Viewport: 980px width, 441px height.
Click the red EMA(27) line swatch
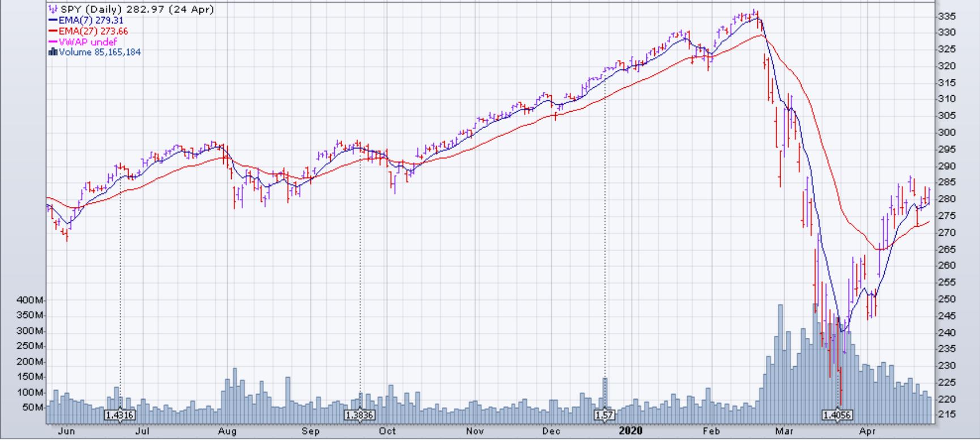coord(53,31)
